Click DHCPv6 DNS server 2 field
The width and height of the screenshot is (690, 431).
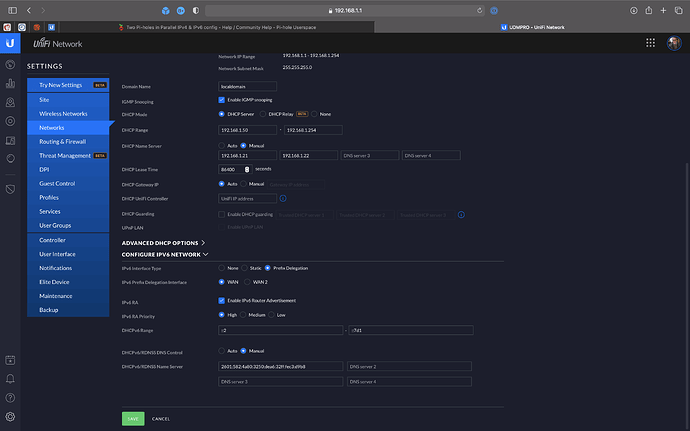coord(409,366)
